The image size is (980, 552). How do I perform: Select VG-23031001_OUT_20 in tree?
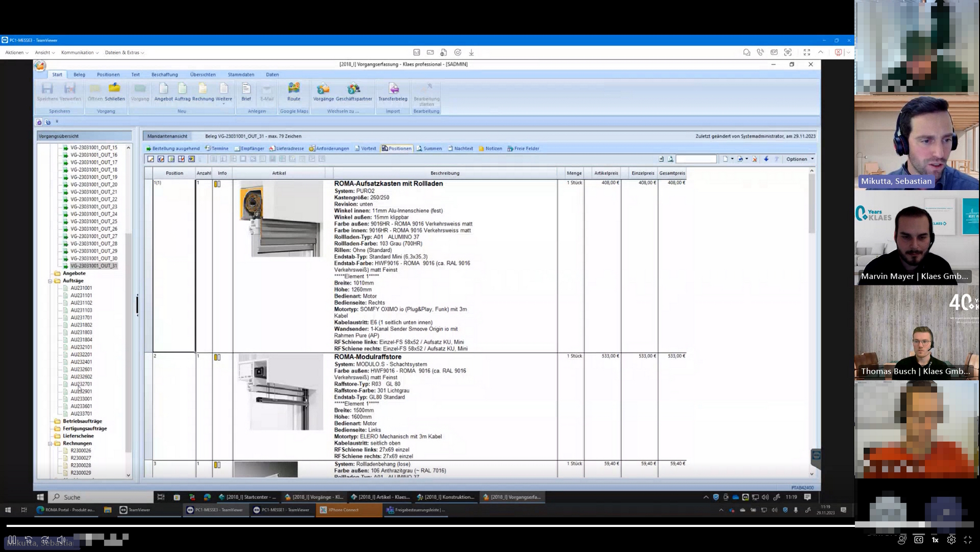pos(94,185)
